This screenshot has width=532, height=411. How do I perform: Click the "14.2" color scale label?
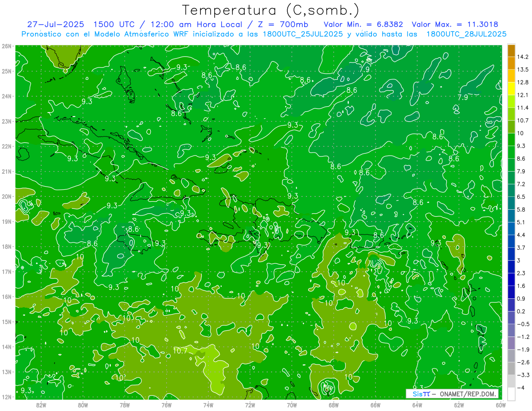point(522,57)
